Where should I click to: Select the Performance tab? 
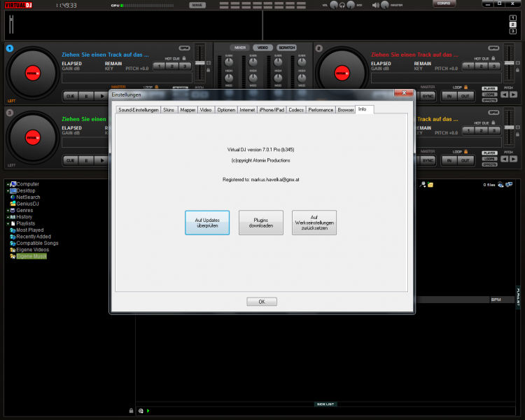tap(321, 110)
